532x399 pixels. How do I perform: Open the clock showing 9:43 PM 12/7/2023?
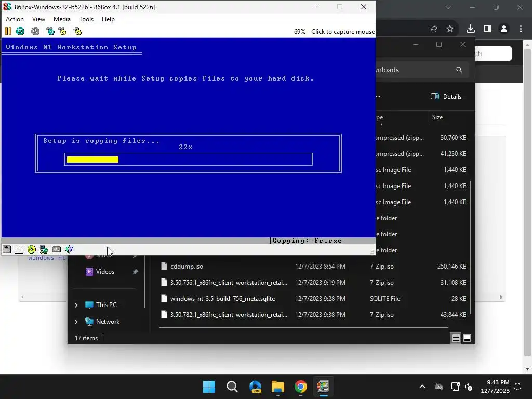pos(495,387)
